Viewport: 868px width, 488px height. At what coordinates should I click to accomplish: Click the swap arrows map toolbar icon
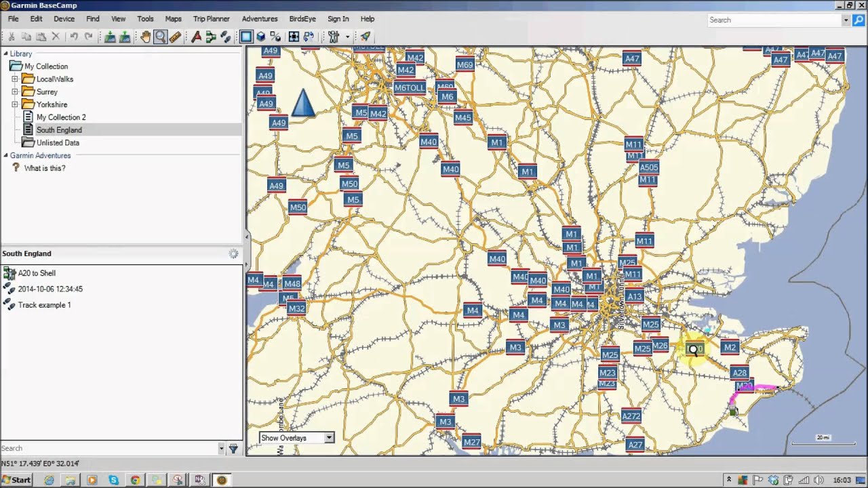[309, 37]
